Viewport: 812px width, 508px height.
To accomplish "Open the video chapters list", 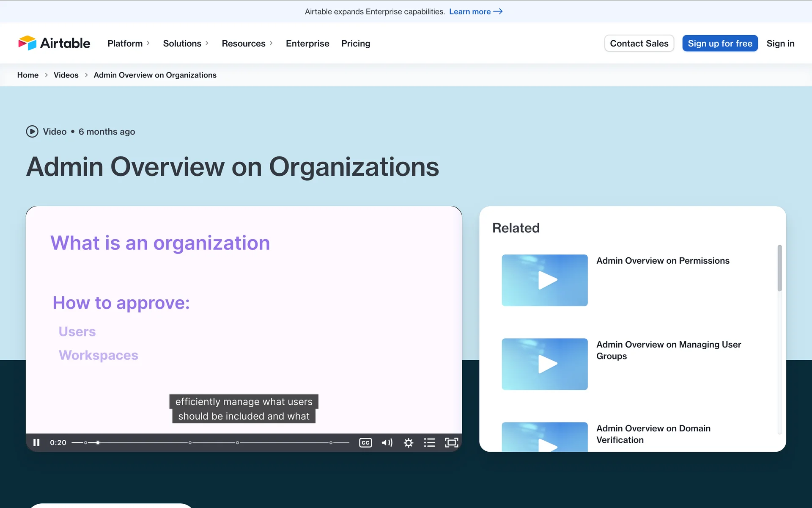I will pyautogui.click(x=430, y=442).
